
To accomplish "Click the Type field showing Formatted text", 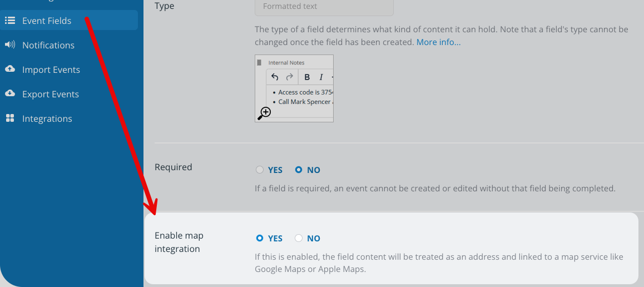I will click(324, 7).
